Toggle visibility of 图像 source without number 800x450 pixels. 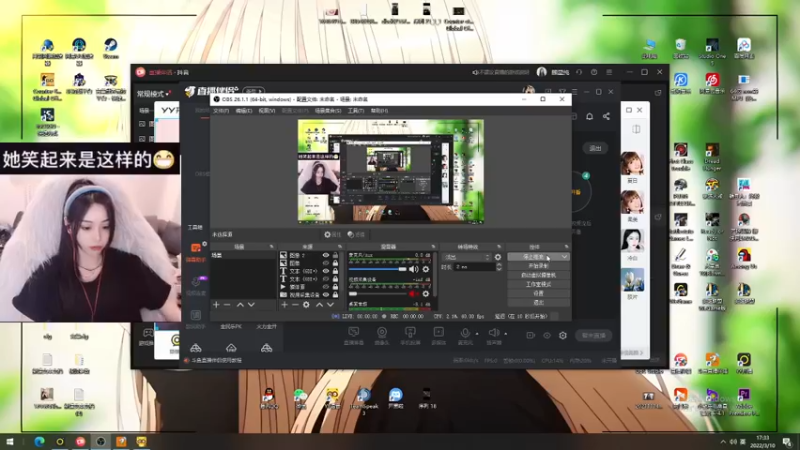tap(326, 263)
